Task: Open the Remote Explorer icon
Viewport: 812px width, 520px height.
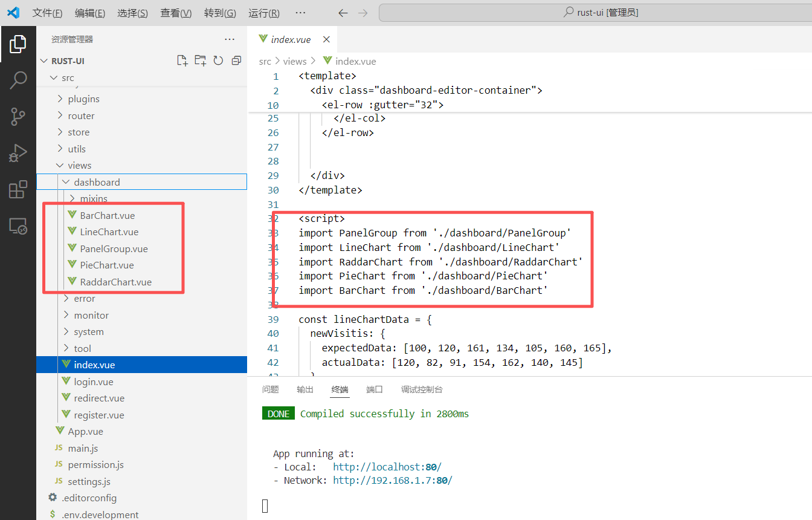Action: click(x=18, y=226)
